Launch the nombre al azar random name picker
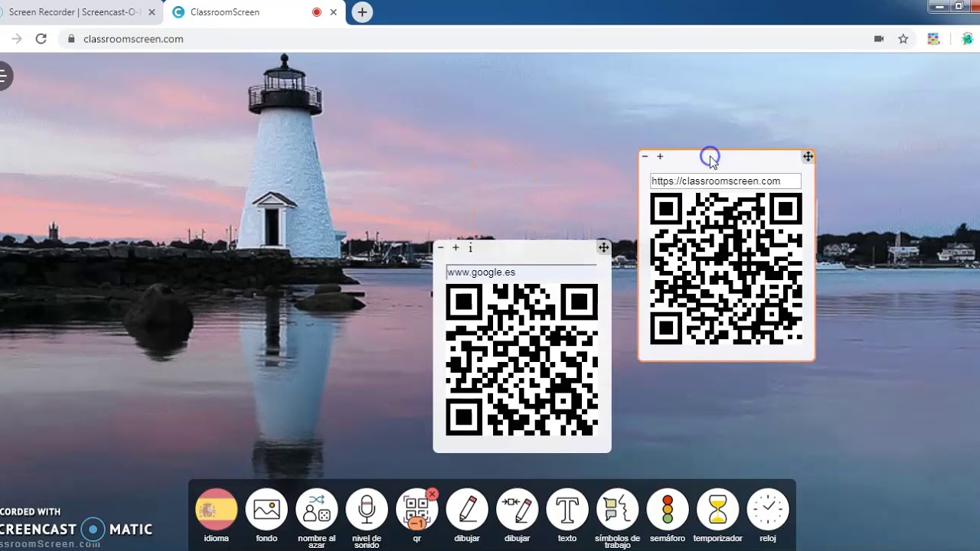 coord(317,510)
